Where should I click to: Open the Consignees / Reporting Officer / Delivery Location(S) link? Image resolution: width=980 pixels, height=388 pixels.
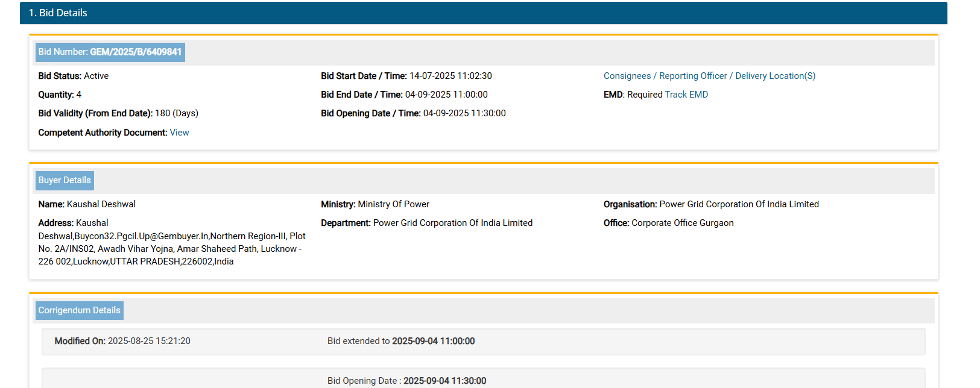click(709, 76)
